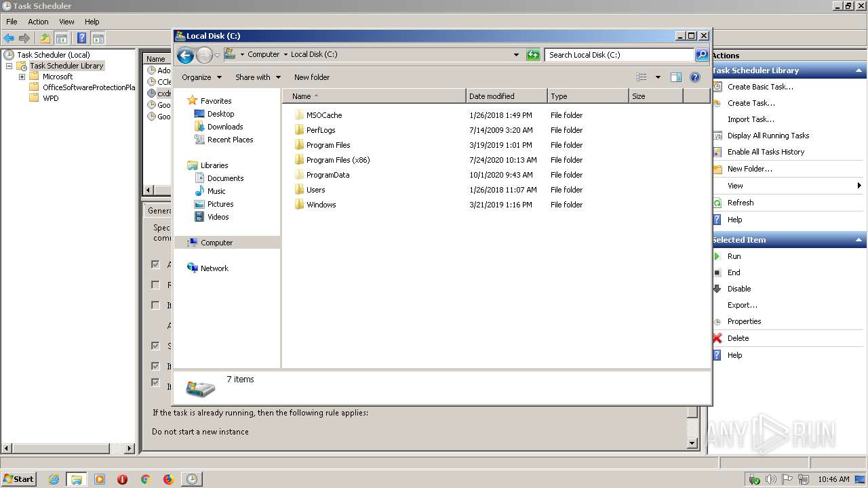Image resolution: width=868 pixels, height=488 pixels.
Task: Collapse the Selected Item actions section
Action: (x=859, y=240)
